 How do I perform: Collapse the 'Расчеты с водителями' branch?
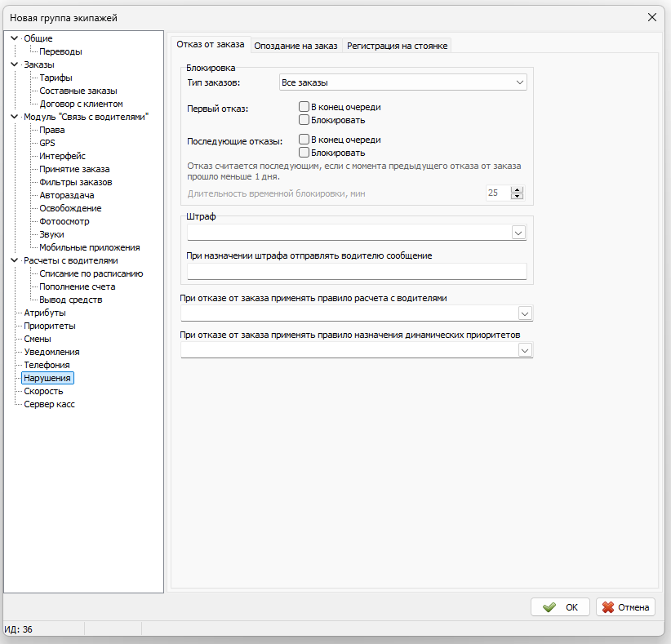tap(14, 260)
